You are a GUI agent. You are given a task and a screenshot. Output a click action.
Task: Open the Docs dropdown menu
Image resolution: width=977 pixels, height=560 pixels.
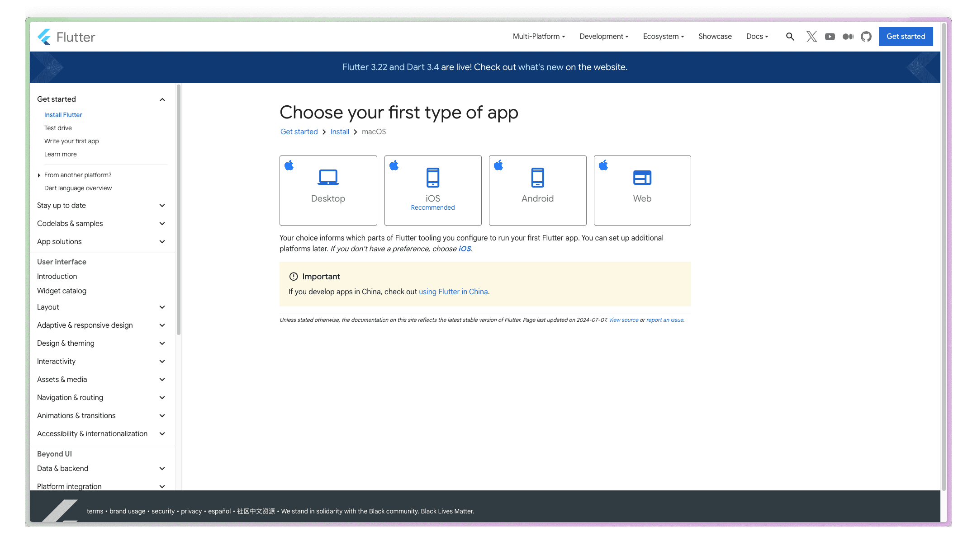click(x=757, y=37)
